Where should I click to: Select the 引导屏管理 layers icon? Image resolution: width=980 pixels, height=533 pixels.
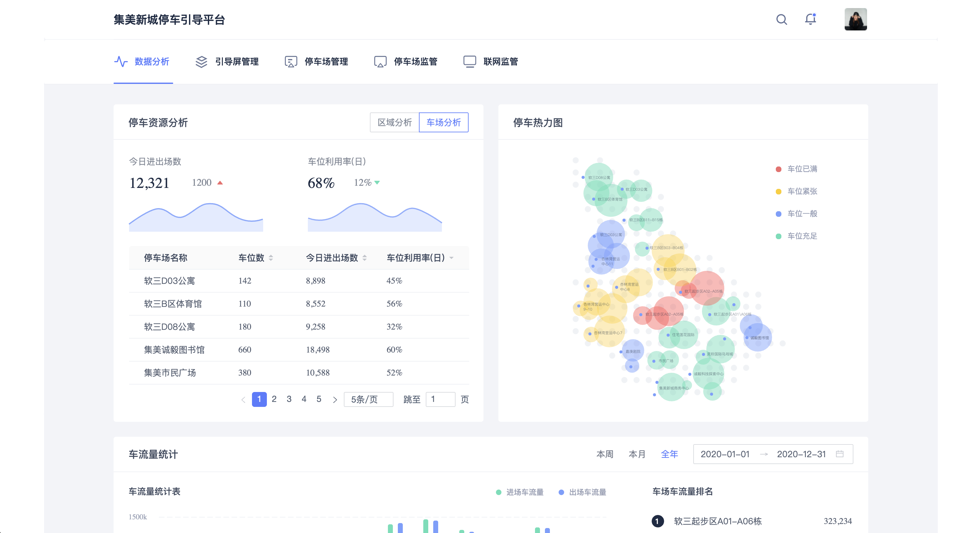pyautogui.click(x=201, y=61)
